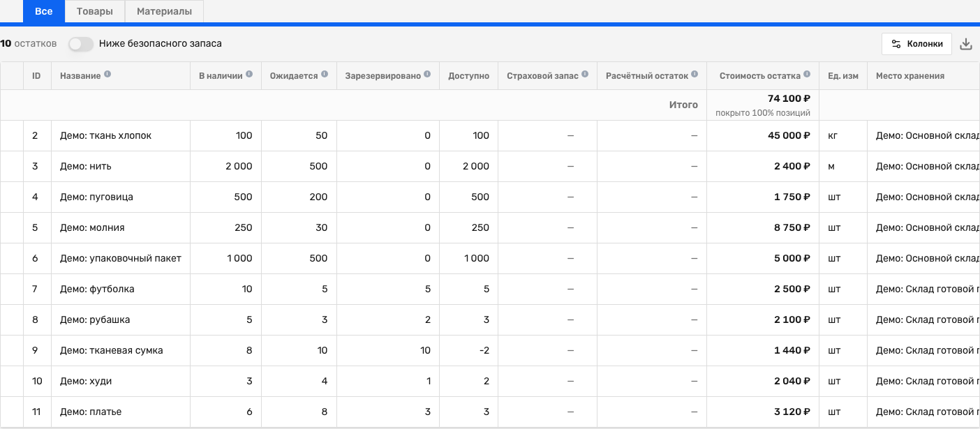This screenshot has height=429, width=980.
Task: Select row Демо: упаковочный пакет
Action: (x=490, y=258)
